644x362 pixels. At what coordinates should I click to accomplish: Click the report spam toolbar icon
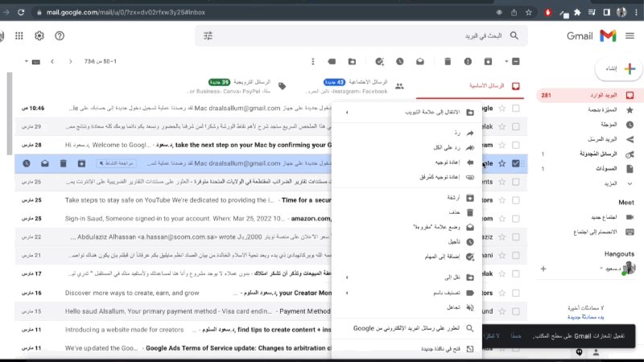pos(468,62)
